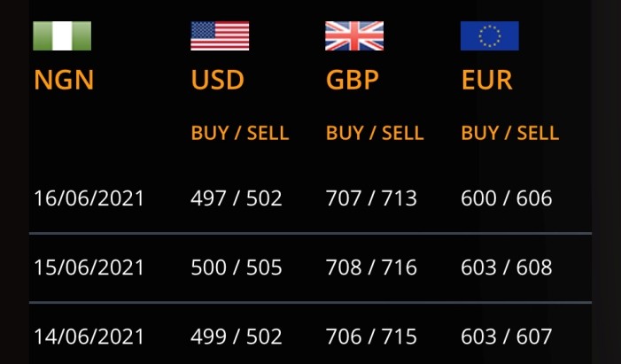Screen dimensions: 621x364
Task: Select the GBP currency header
Action: click(x=353, y=81)
